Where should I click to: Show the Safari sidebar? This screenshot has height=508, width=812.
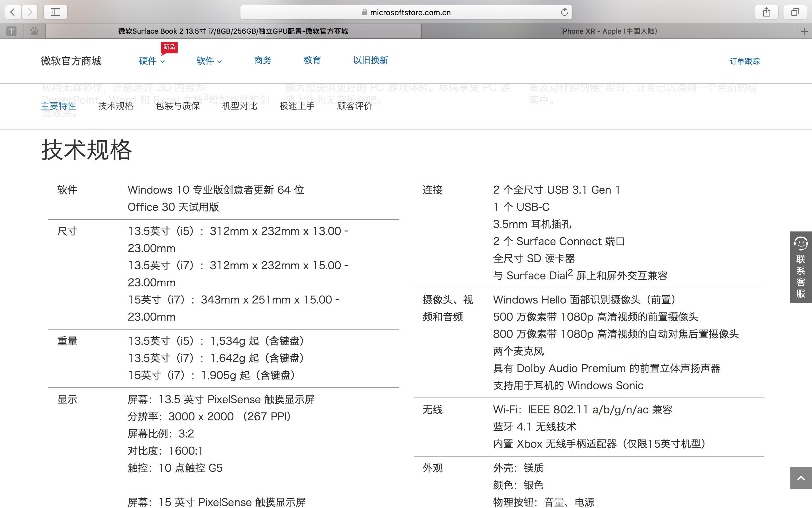point(56,12)
